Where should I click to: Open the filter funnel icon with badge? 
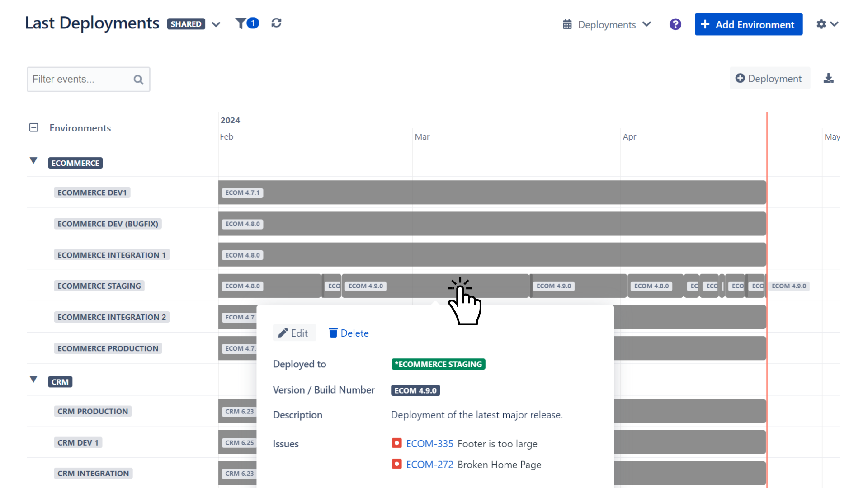pos(247,23)
